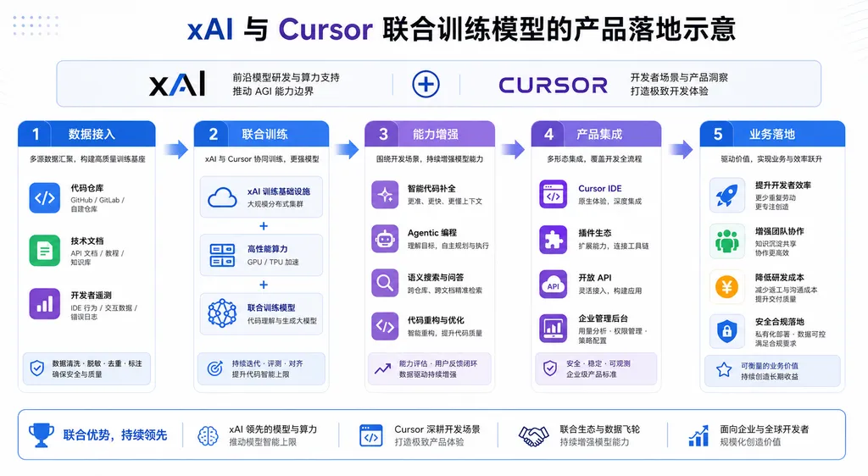Click the text 驱动价值，实现业务与效率跃升
This screenshot has width=868, height=476.
[x=771, y=158]
